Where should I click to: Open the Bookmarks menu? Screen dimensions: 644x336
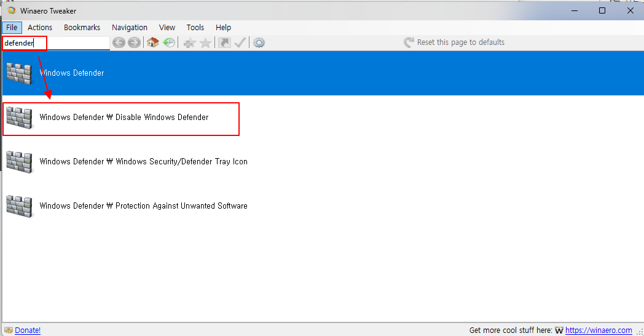(x=82, y=28)
